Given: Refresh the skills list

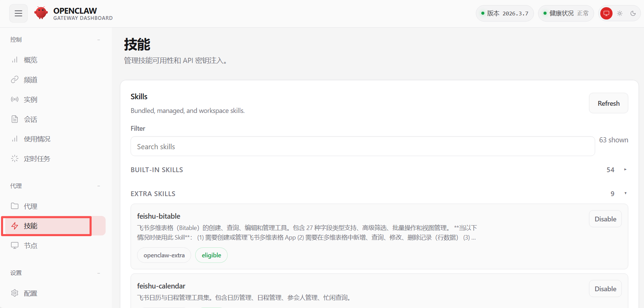Looking at the screenshot, I should (x=608, y=103).
